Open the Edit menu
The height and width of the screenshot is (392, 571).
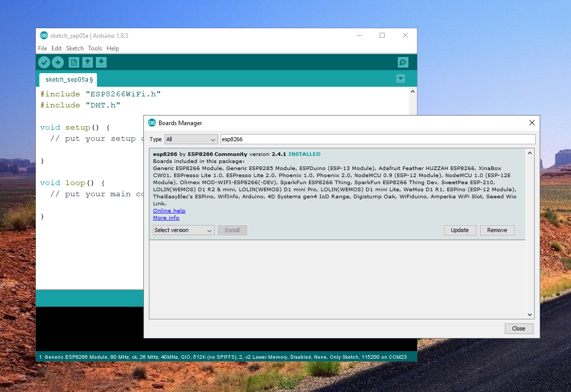pos(57,48)
